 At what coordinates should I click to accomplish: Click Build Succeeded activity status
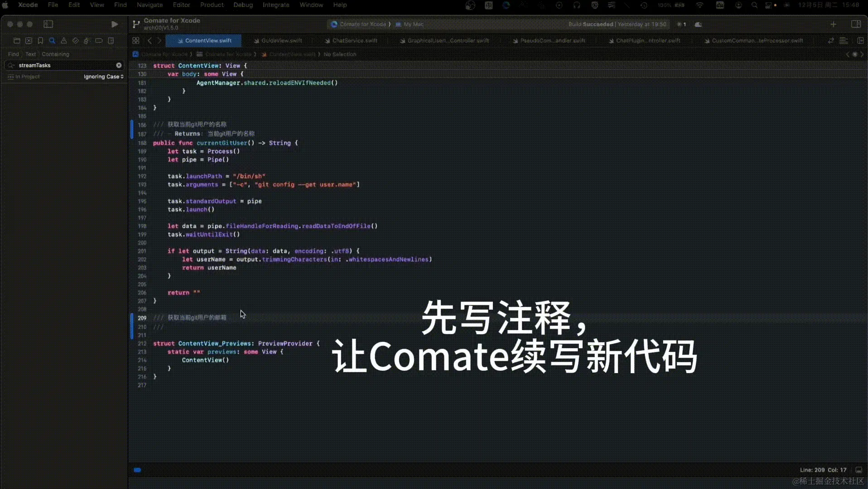pos(617,24)
